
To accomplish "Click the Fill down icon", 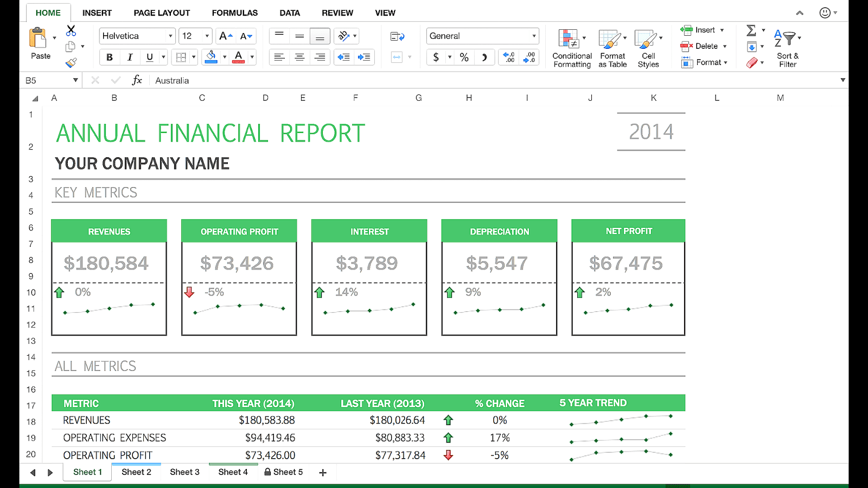I will click(x=751, y=47).
